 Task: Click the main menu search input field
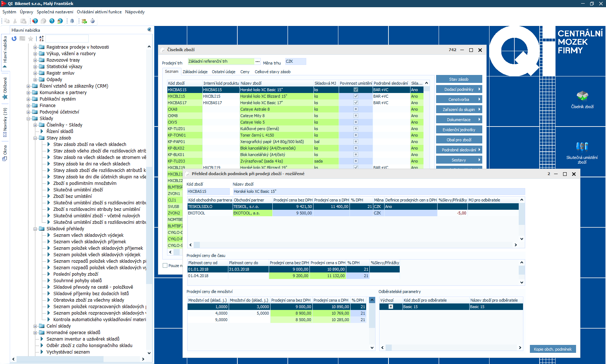[x=67, y=39]
